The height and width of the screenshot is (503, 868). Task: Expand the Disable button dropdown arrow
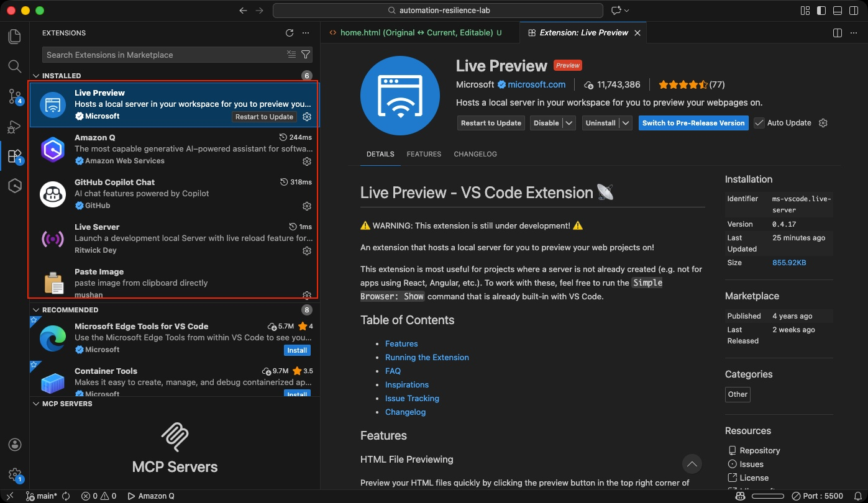click(x=569, y=123)
